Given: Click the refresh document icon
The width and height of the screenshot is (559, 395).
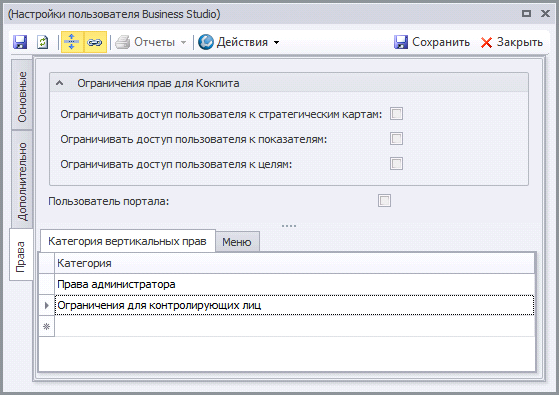Looking at the screenshot, I should point(43,42).
